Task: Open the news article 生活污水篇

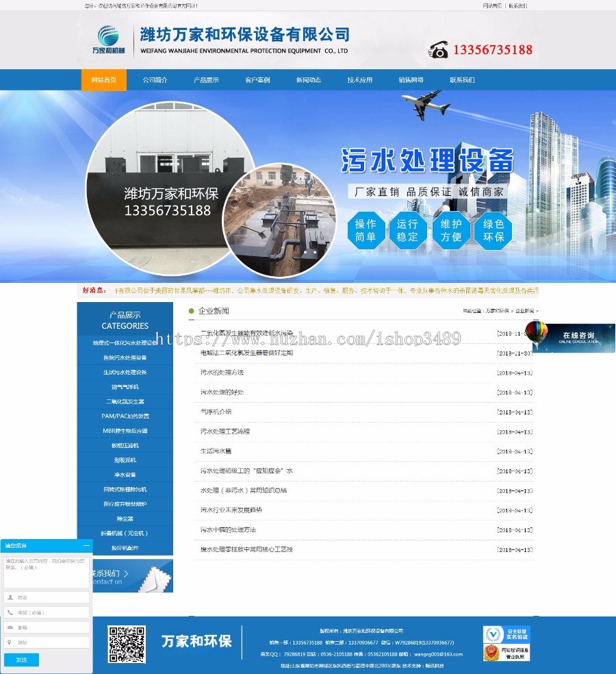Action: (216, 451)
